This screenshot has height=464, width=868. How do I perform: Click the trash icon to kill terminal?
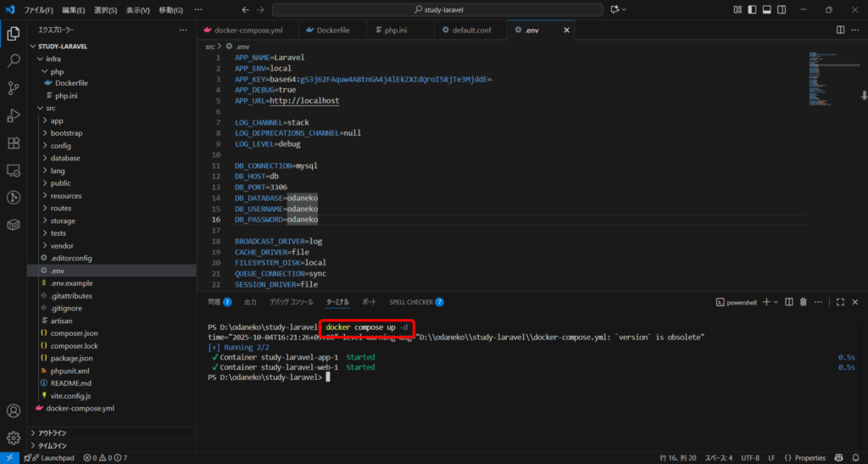click(x=803, y=302)
